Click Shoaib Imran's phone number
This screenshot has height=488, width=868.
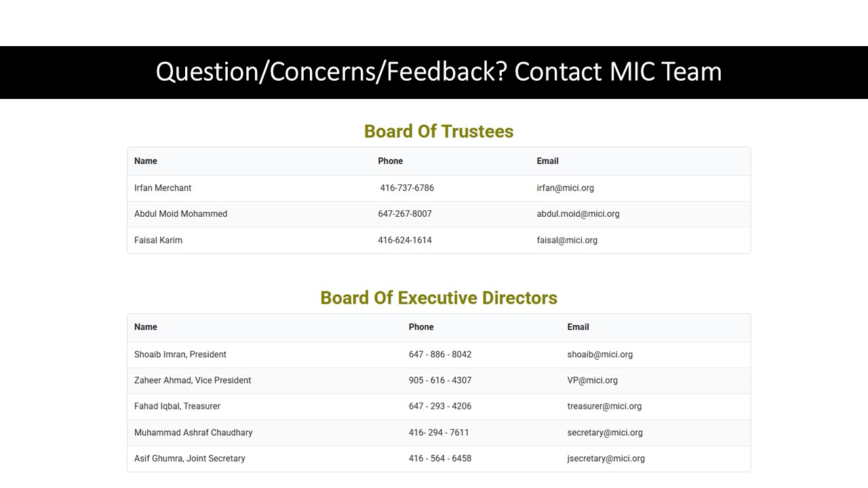coord(440,354)
